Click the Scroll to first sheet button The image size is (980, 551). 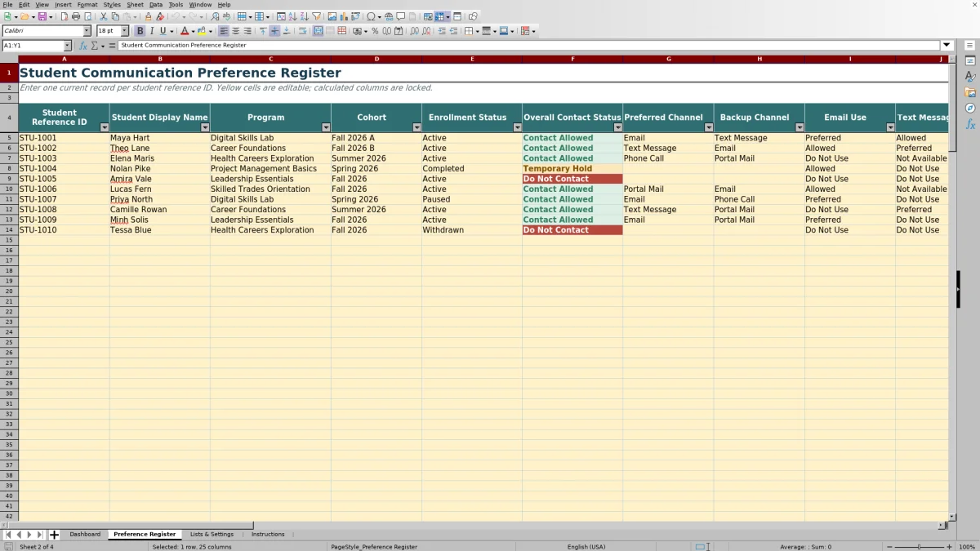pos(8,535)
